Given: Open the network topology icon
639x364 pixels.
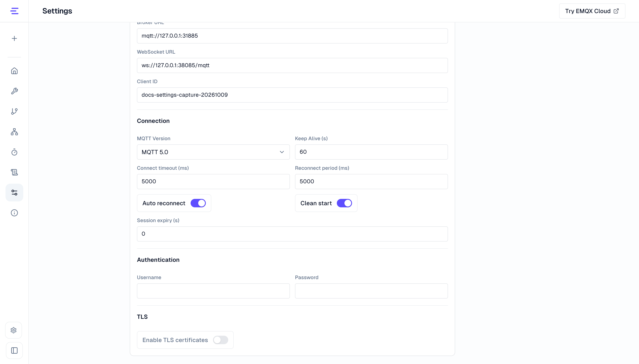Looking at the screenshot, I should [14, 132].
